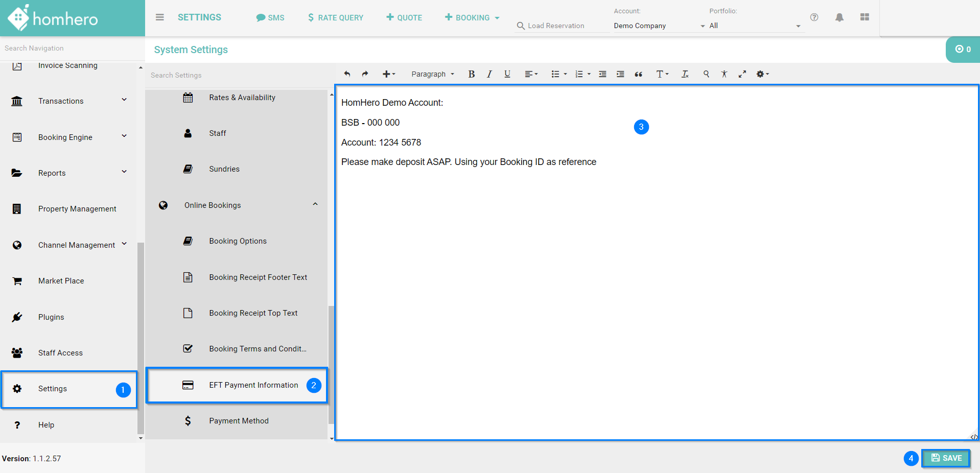The height and width of the screenshot is (473, 980).
Task: Click the undo arrow in the editor toolbar
Action: coord(347,74)
